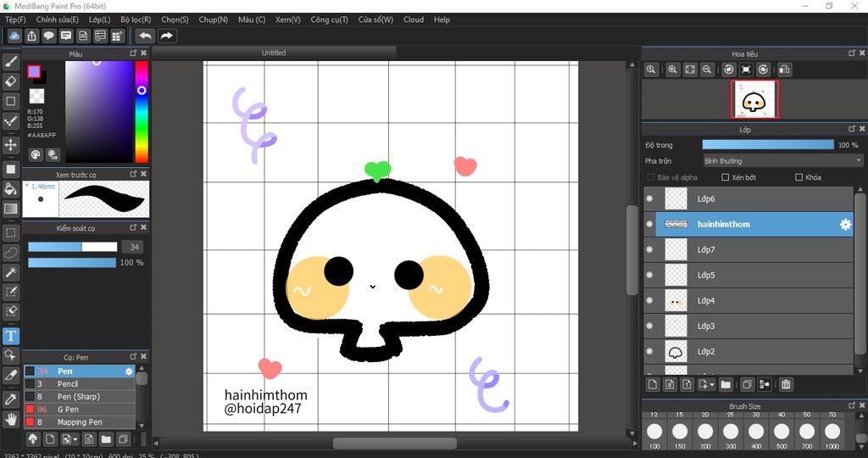Activate the Text tool
868x458 pixels.
(x=10, y=336)
